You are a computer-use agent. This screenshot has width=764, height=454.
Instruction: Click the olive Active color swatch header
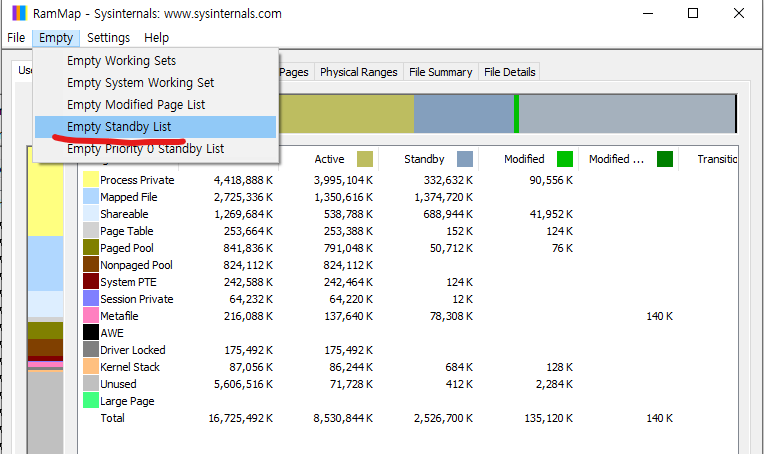pyautogui.click(x=364, y=159)
